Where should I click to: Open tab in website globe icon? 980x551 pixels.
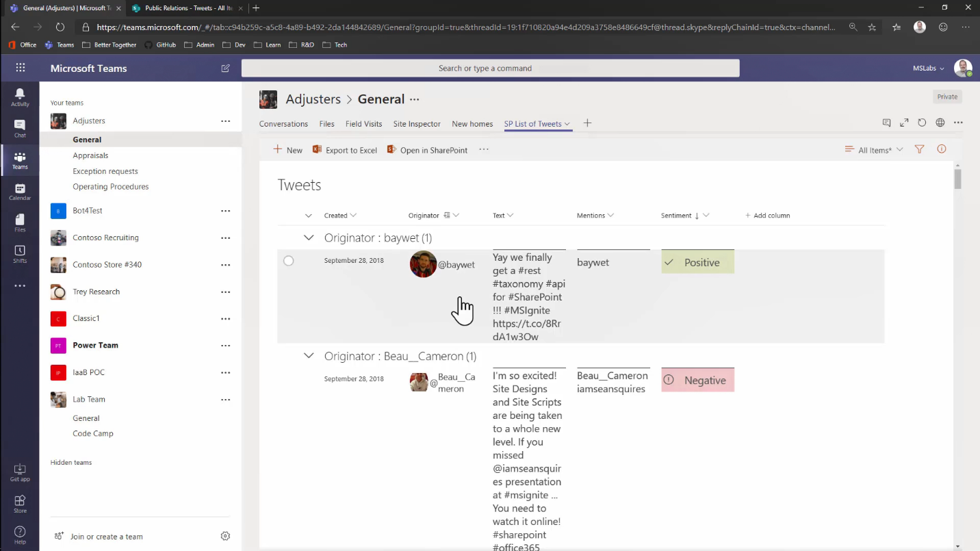(x=940, y=123)
